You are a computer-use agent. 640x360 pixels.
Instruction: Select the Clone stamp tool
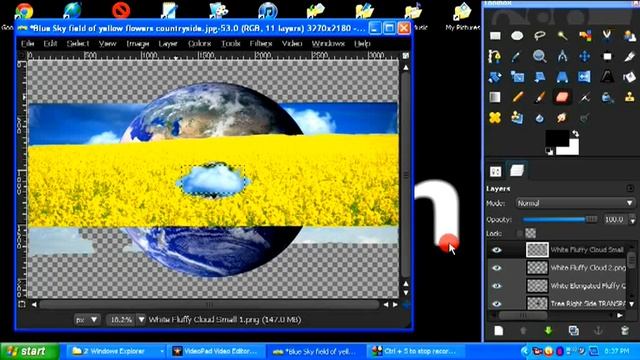tap(629, 97)
